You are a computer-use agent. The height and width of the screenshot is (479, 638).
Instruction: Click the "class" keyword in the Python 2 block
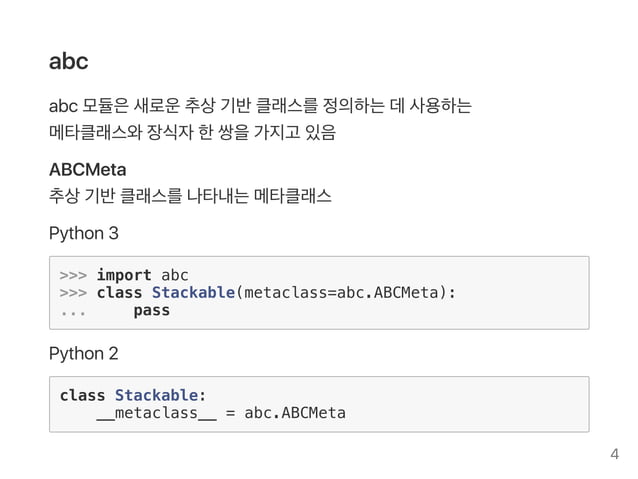(x=83, y=395)
